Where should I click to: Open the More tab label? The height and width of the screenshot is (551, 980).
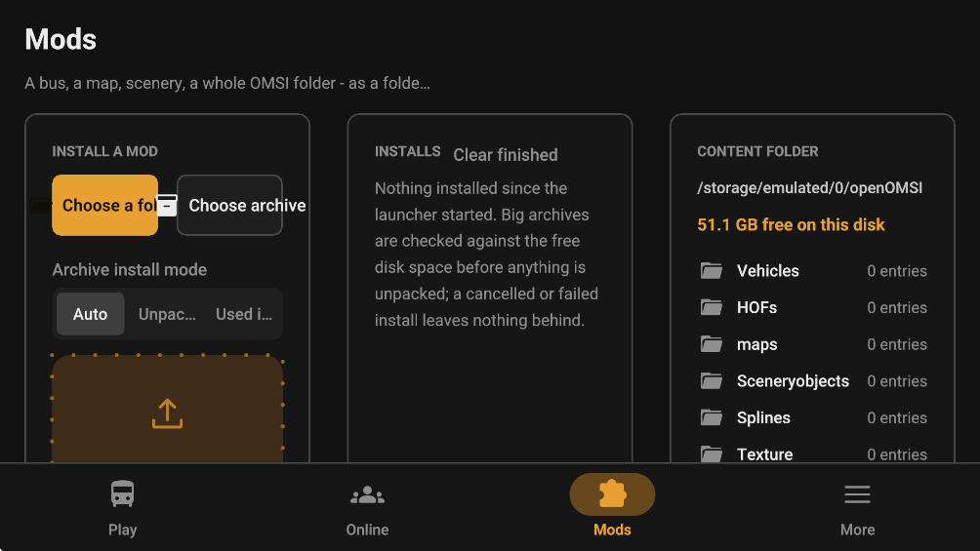857,530
